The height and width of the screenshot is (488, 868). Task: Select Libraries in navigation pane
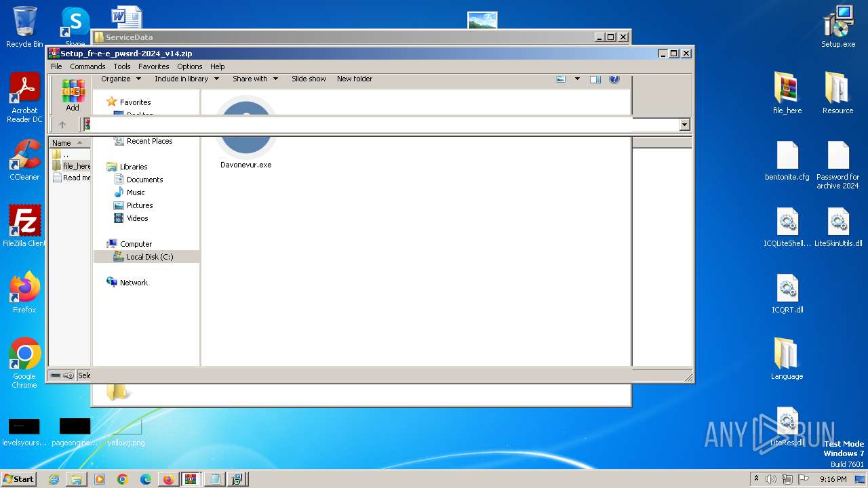134,167
